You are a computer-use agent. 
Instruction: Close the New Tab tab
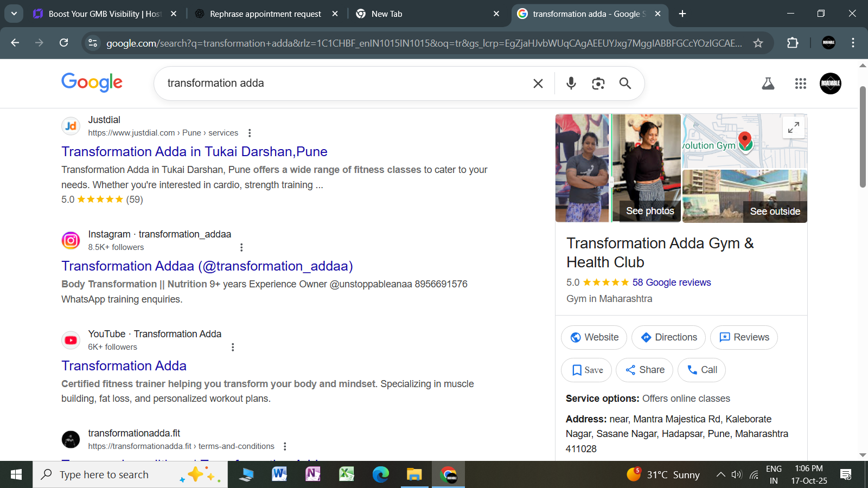(x=496, y=14)
